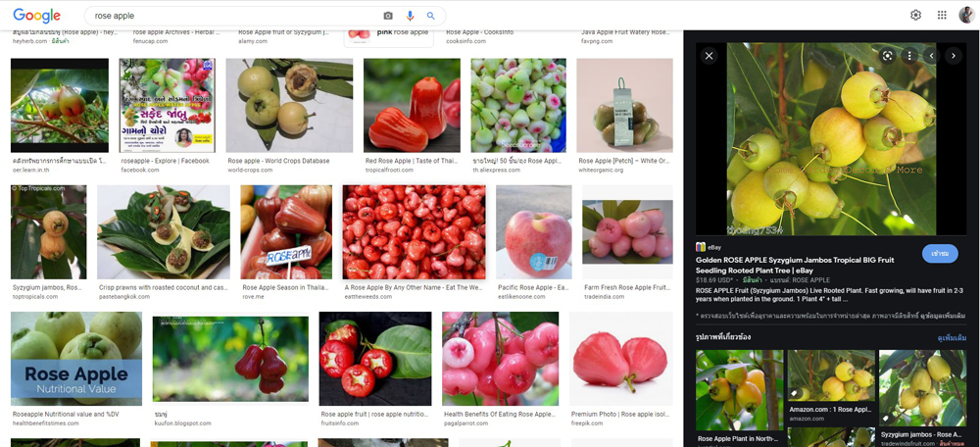Click the favpng.com source text
This screenshot has width=980, height=447.
coord(598,41)
